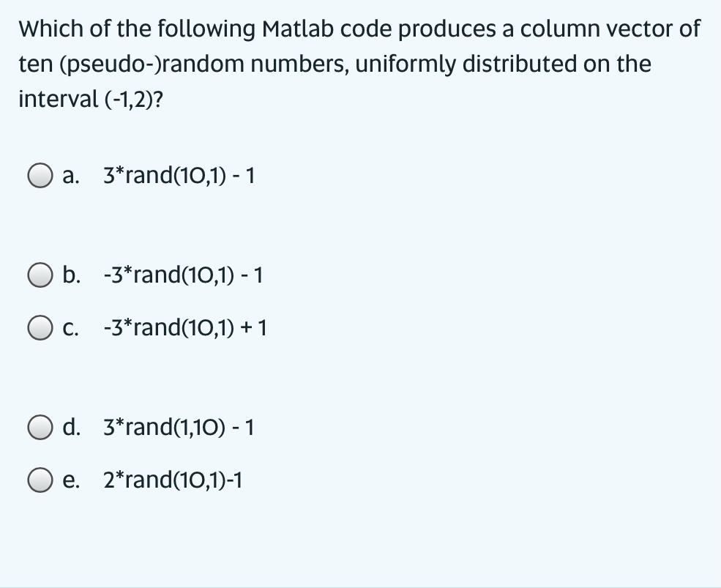Click the "interval (-1,2)?" question text
The height and width of the screenshot is (588, 721).
91,99
